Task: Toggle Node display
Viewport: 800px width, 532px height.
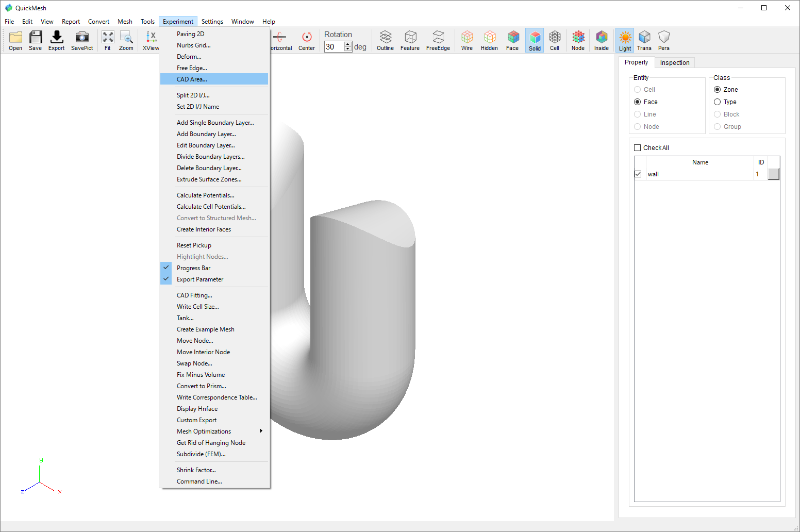Action: point(578,40)
